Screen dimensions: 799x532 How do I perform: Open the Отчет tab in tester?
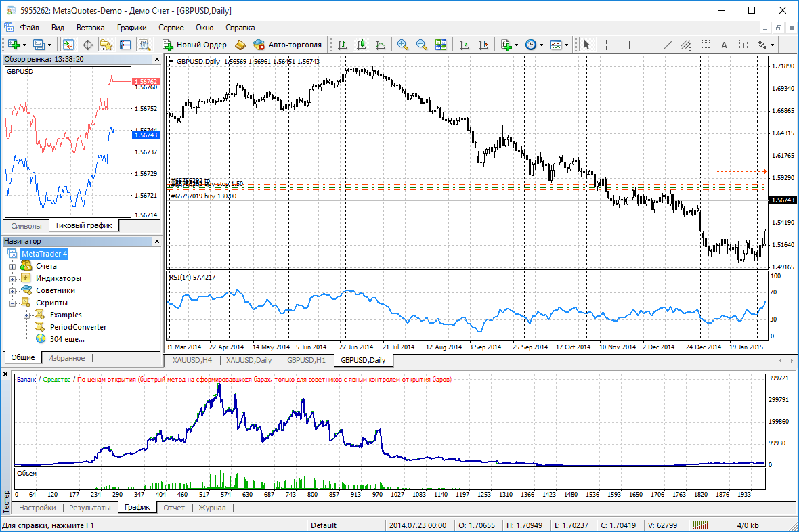click(x=174, y=508)
